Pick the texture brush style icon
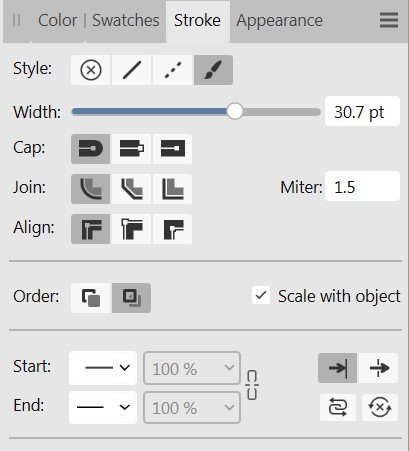 213,70
